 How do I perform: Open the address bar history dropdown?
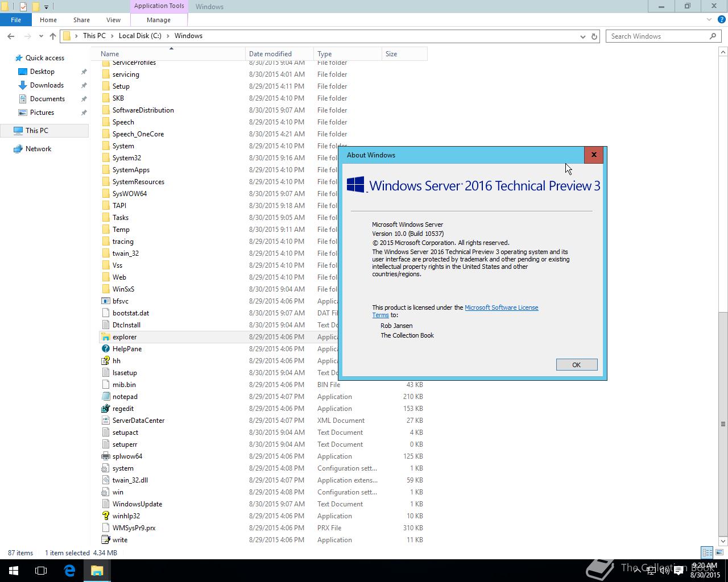tap(582, 36)
